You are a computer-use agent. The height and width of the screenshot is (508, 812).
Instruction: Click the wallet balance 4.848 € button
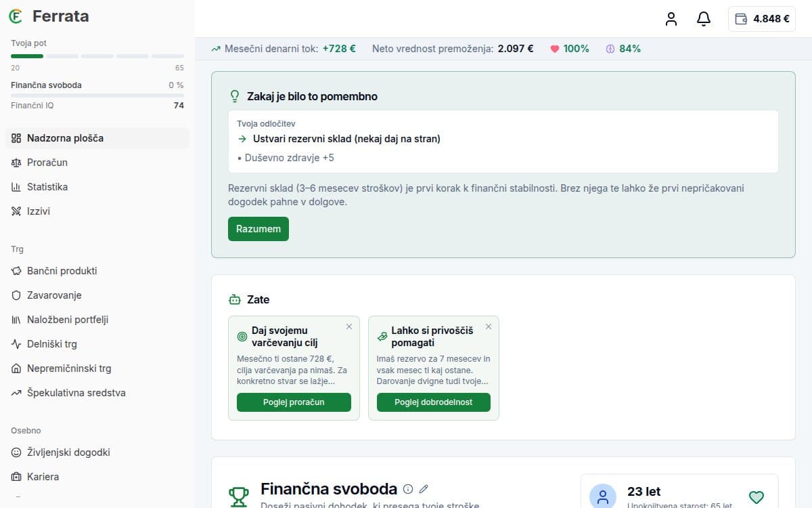pyautogui.click(x=762, y=19)
